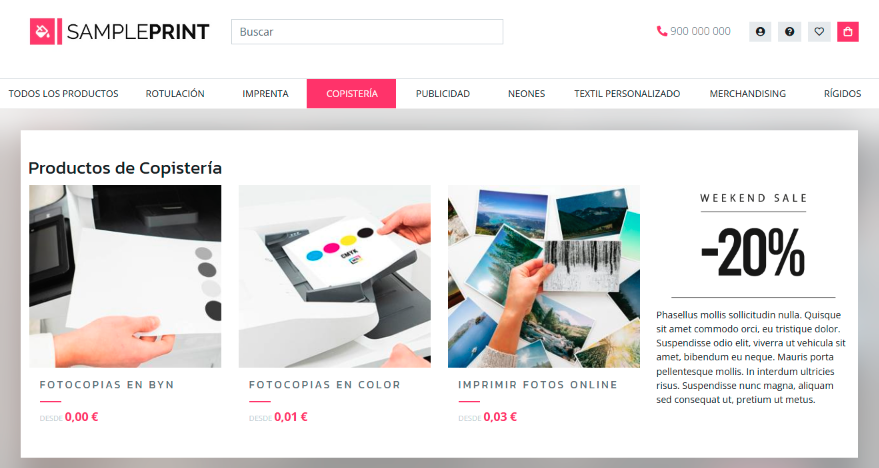Viewport: 879px width, 468px height.
Task: Navigate to Neones section
Action: [526, 94]
